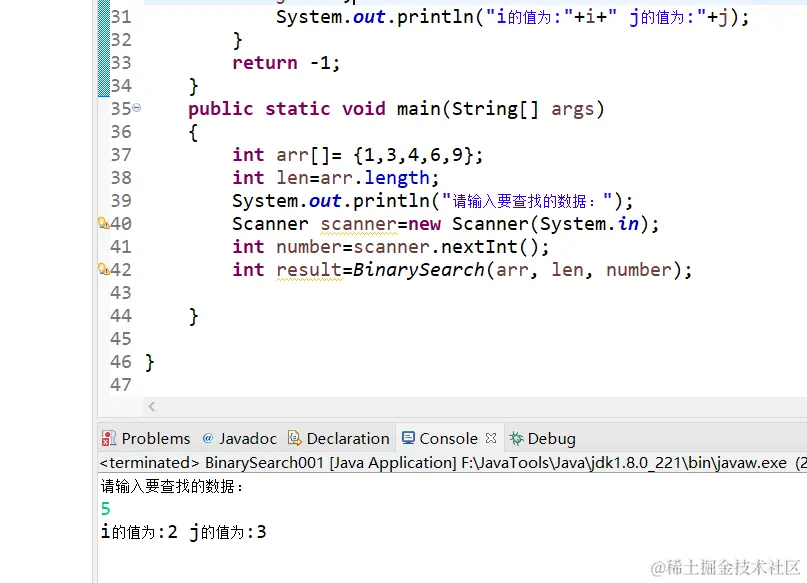This screenshot has height=583, width=807.
Task: Switch to the Javadoc tab
Action: (240, 438)
